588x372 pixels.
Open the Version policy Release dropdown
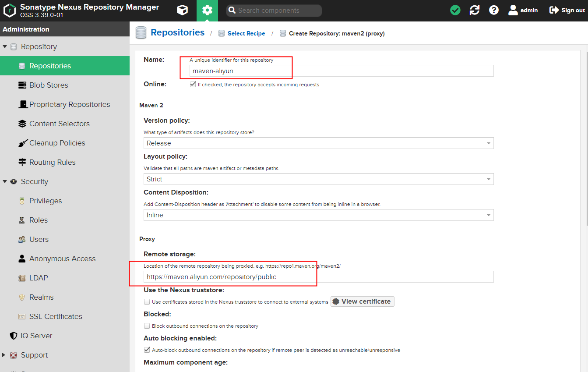[318, 143]
